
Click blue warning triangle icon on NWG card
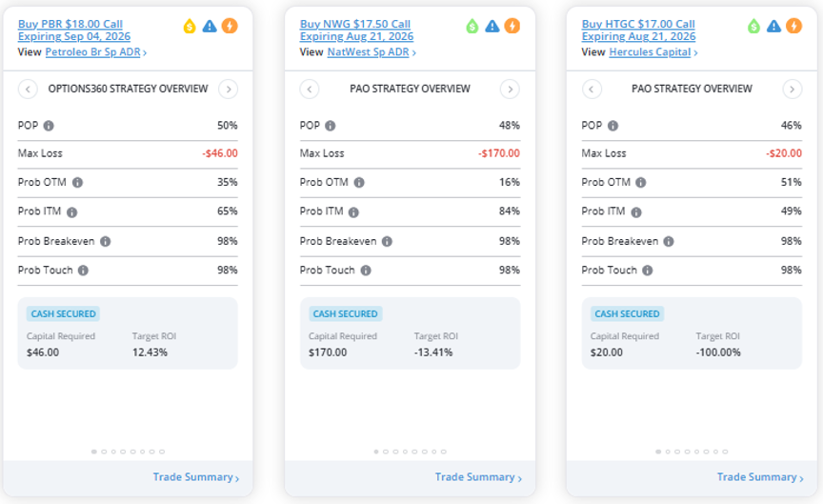pos(492,26)
